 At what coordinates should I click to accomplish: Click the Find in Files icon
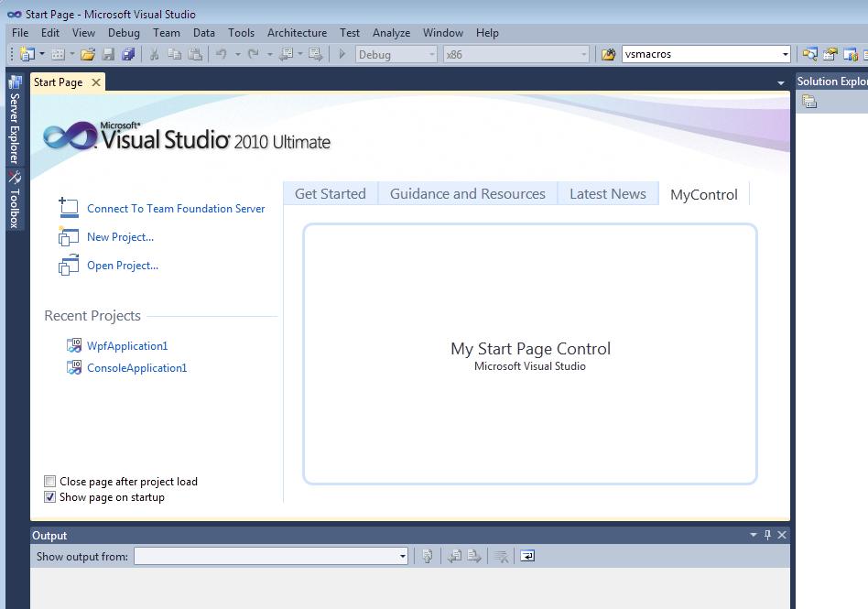608,55
